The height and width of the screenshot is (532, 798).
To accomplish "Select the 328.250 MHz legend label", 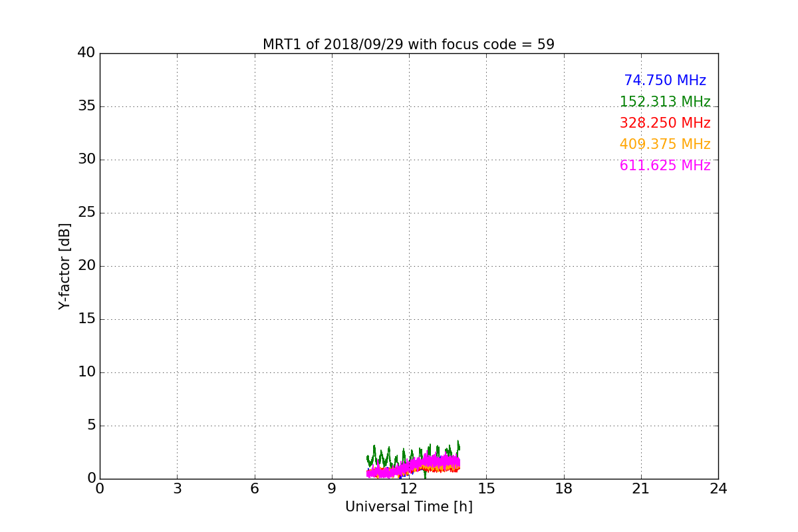I will [x=665, y=123].
